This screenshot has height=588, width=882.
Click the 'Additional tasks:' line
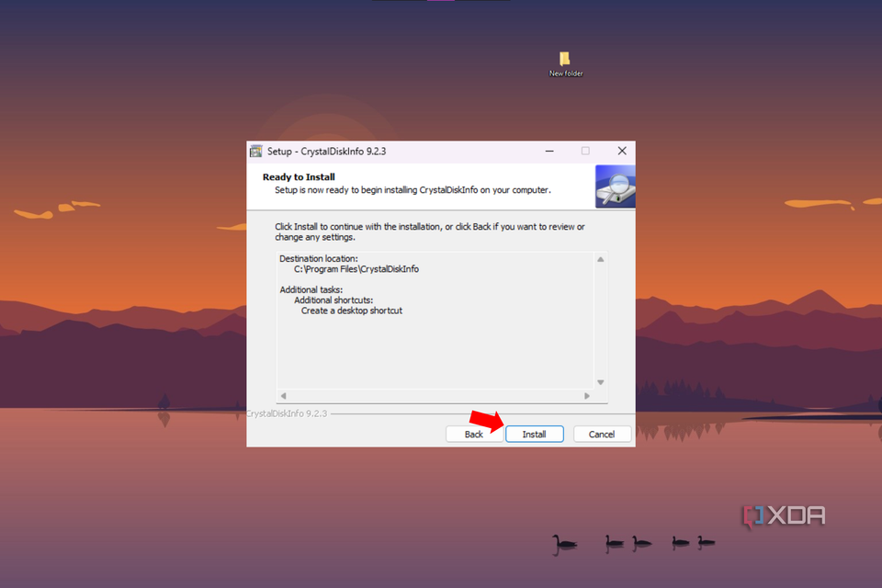[x=311, y=289]
